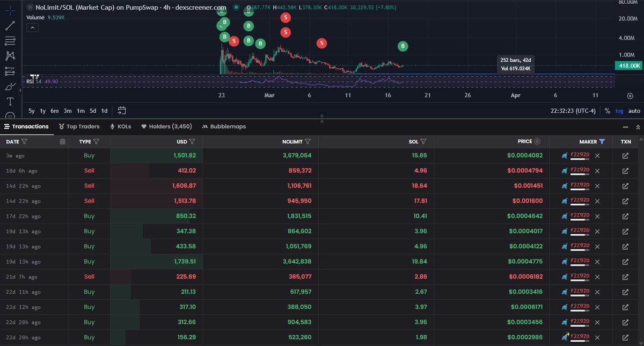Viewport: 644px width, 346px height.
Task: Select the brush drawing tool
Action: (x=10, y=86)
